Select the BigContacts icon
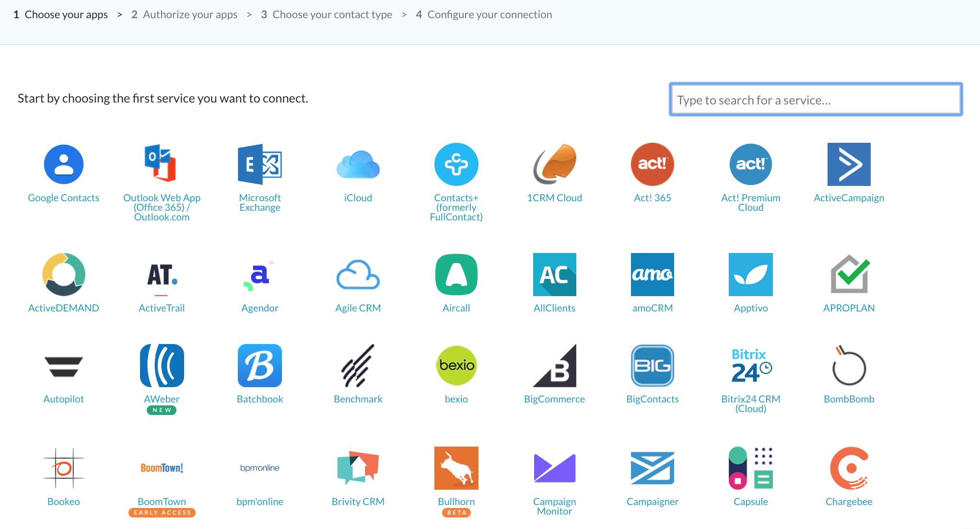This screenshot has height=529, width=980. [653, 366]
